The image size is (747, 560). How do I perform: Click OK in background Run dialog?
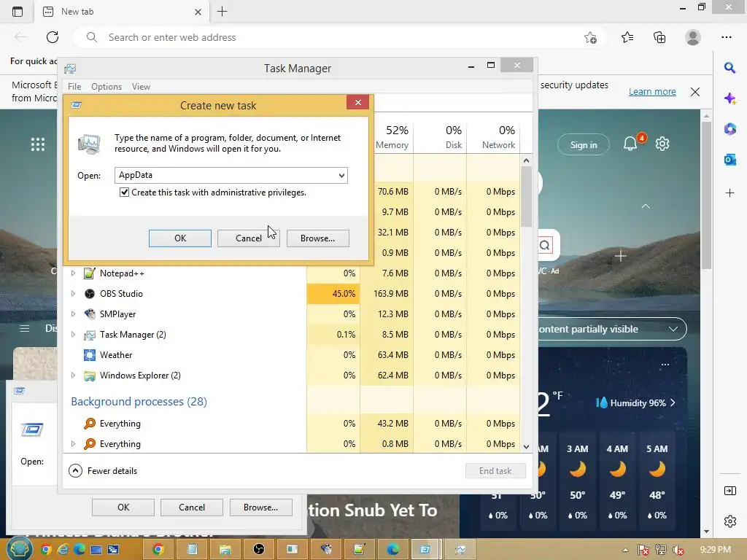click(123, 507)
